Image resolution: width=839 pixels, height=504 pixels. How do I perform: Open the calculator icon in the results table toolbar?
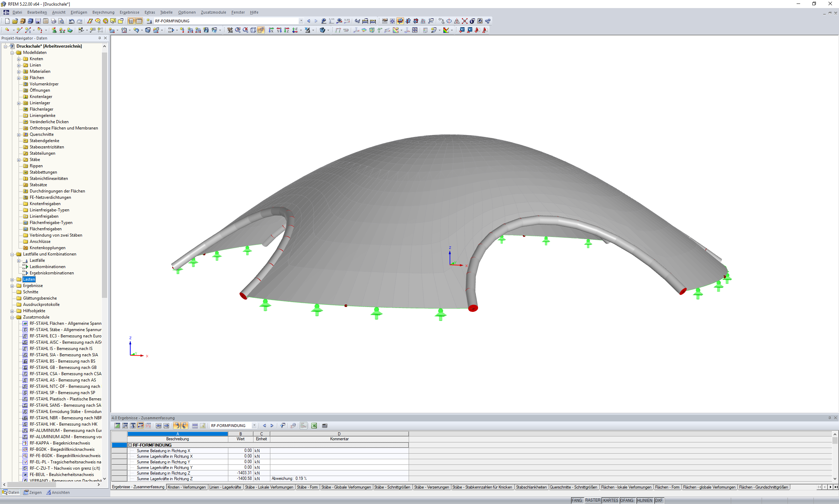coord(324,426)
